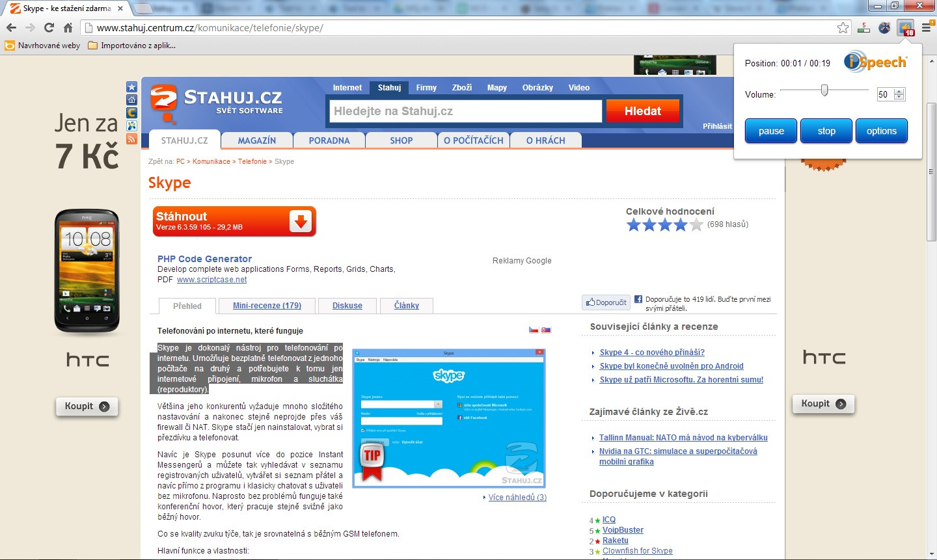Pause the iSpeech playback

771,131
